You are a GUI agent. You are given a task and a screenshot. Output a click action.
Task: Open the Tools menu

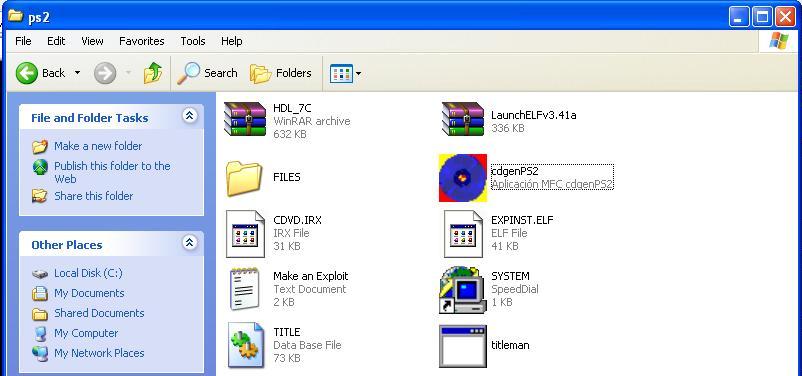(x=193, y=41)
